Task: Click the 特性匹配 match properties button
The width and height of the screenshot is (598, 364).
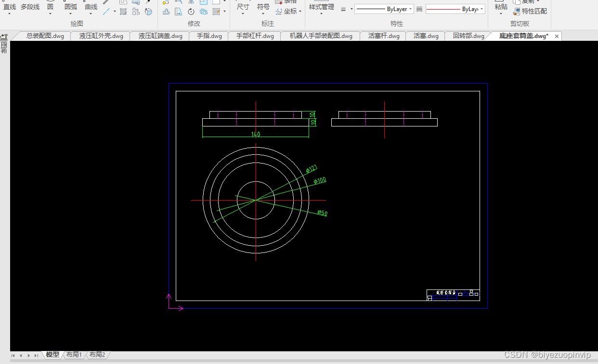Action: [530, 11]
